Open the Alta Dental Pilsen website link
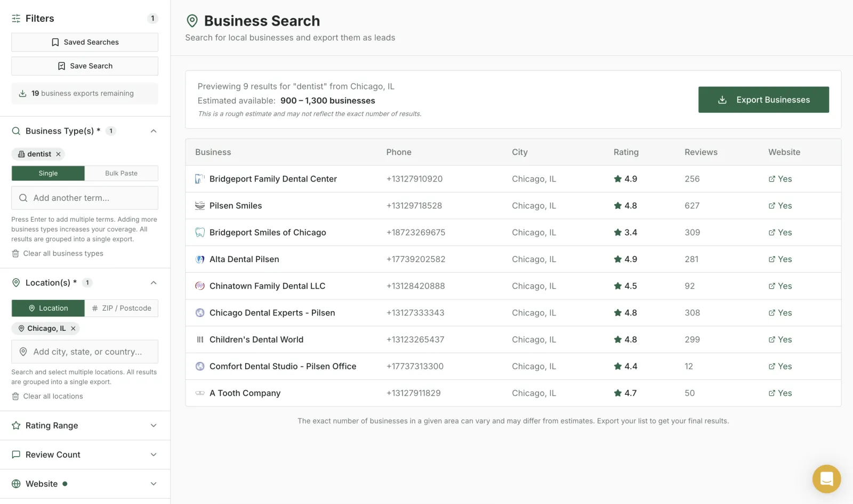853x504 pixels. (x=780, y=259)
